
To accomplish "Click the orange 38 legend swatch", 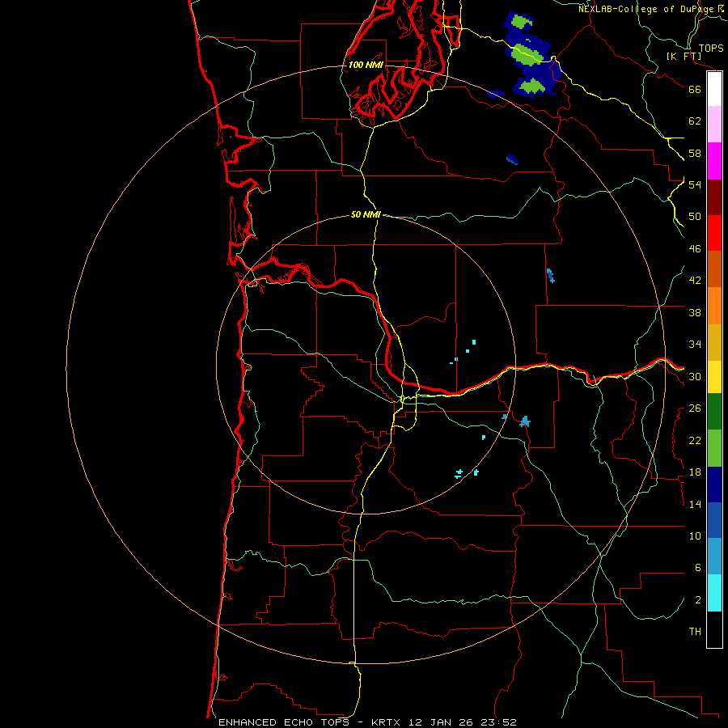I will coord(714,306).
